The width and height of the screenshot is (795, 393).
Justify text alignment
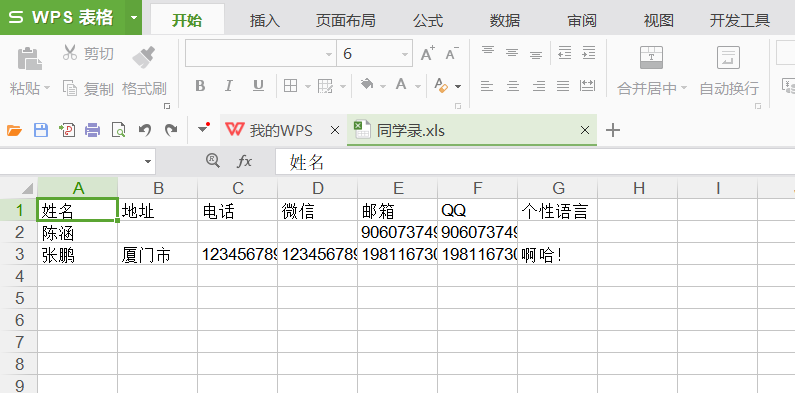pos(563,86)
